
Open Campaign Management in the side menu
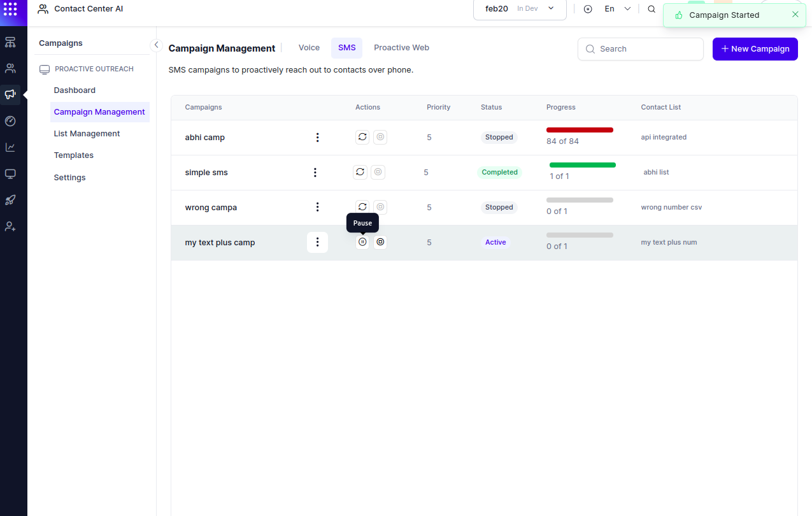(100, 112)
